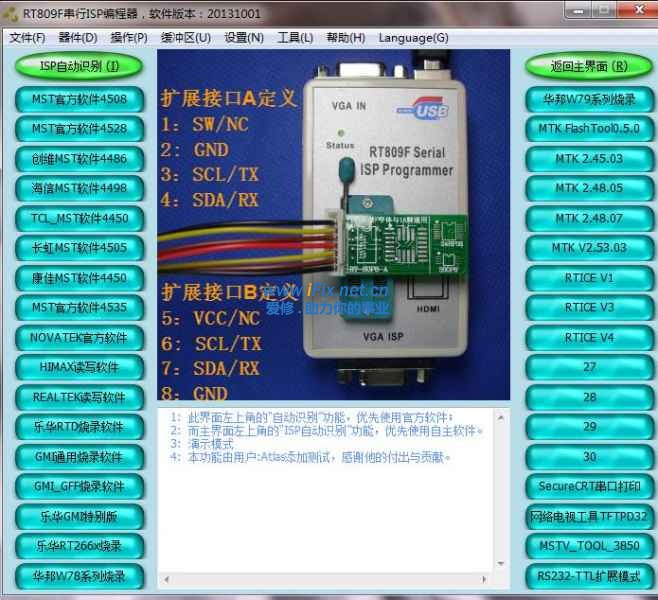Open 乐华RT266x烧录
The height and width of the screenshot is (600, 658).
pyautogui.click(x=79, y=546)
